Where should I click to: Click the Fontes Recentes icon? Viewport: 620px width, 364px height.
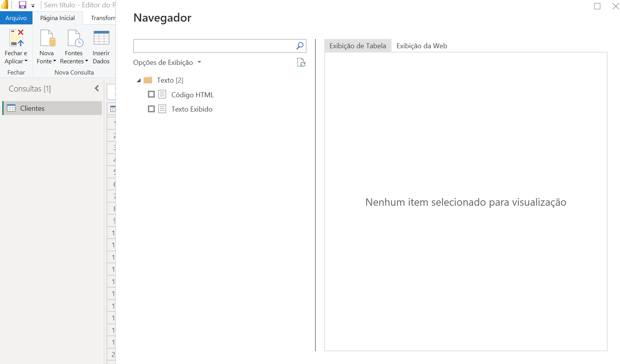click(x=75, y=38)
